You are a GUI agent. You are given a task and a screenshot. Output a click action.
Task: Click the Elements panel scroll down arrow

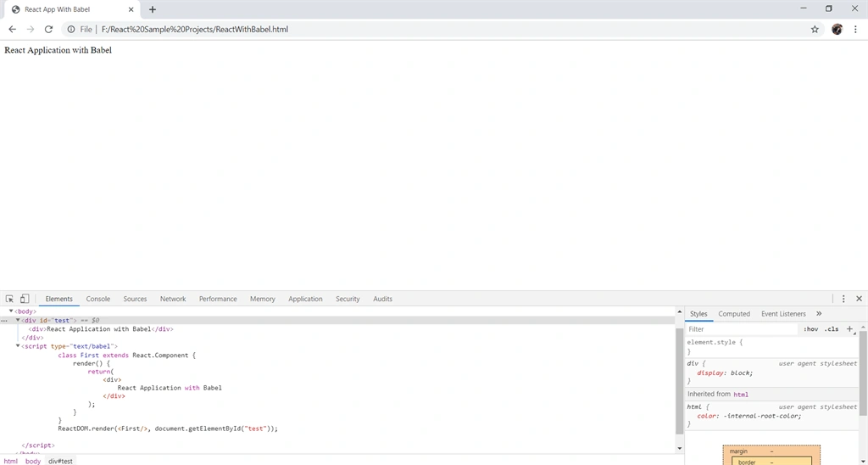679,448
